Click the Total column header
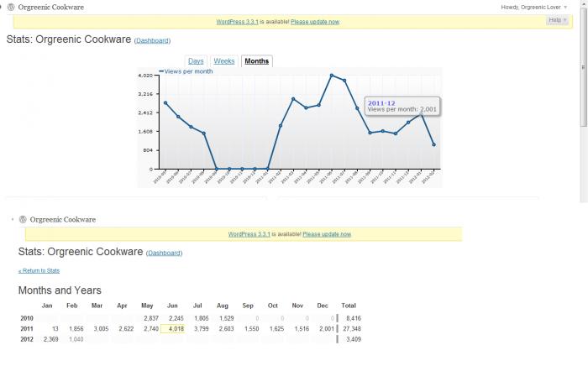The width and height of the screenshot is (588, 366). tap(349, 306)
